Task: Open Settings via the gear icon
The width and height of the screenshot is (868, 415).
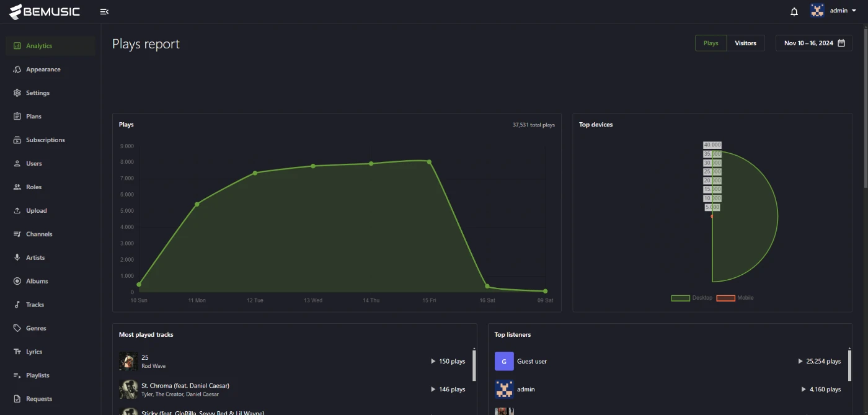Action: 17,93
